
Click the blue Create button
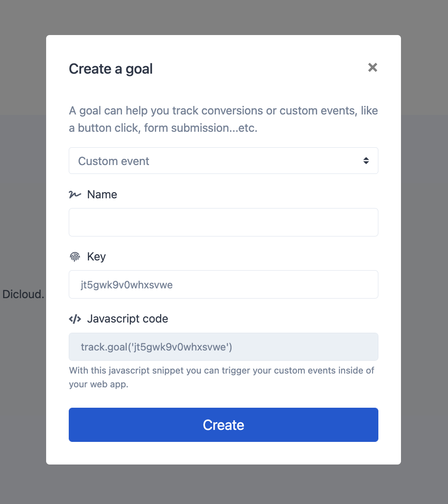tap(224, 425)
